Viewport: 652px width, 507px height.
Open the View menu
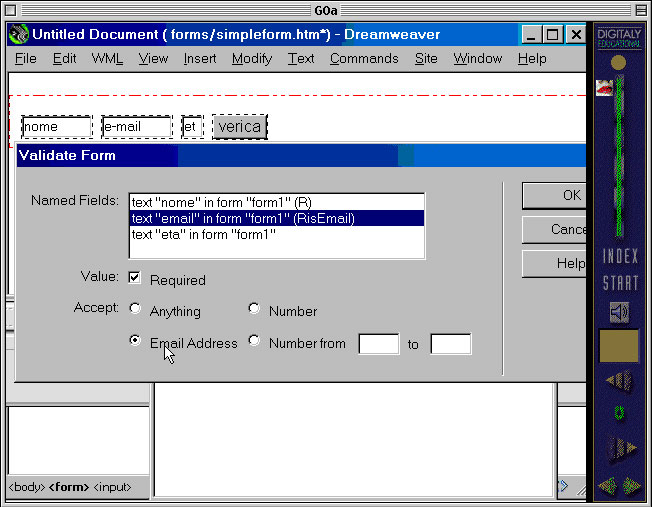[x=153, y=59]
